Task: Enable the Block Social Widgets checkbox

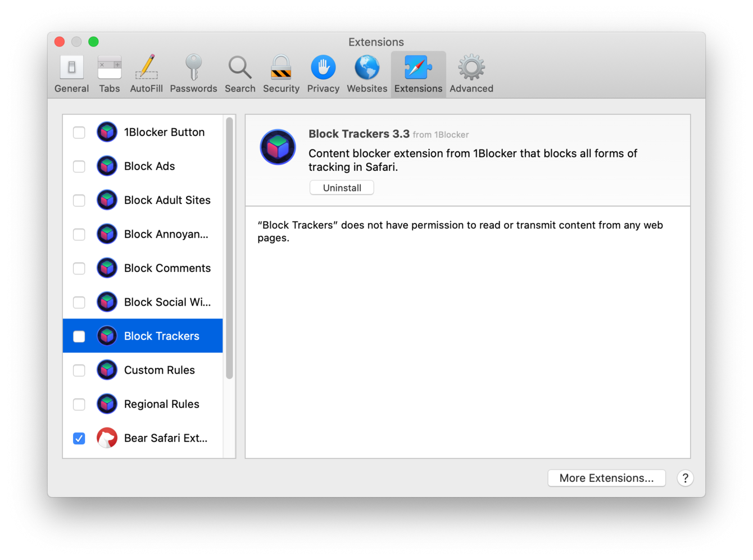Action: pos(79,303)
